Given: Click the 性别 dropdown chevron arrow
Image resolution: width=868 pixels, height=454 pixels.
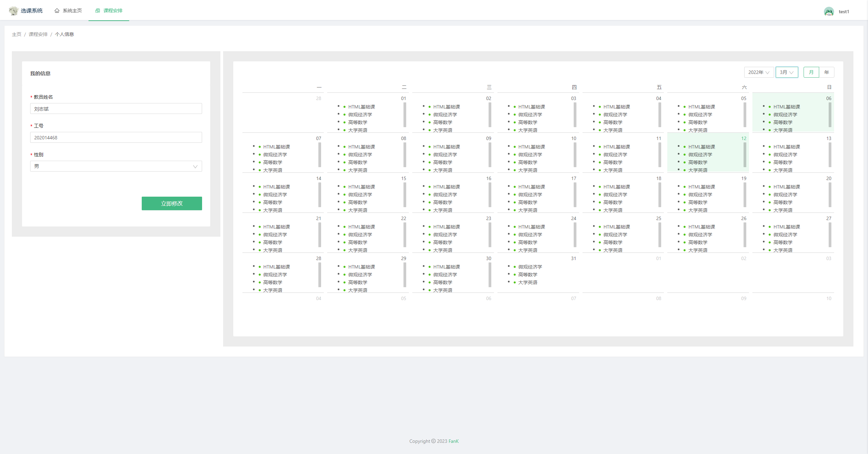Looking at the screenshot, I should point(195,166).
